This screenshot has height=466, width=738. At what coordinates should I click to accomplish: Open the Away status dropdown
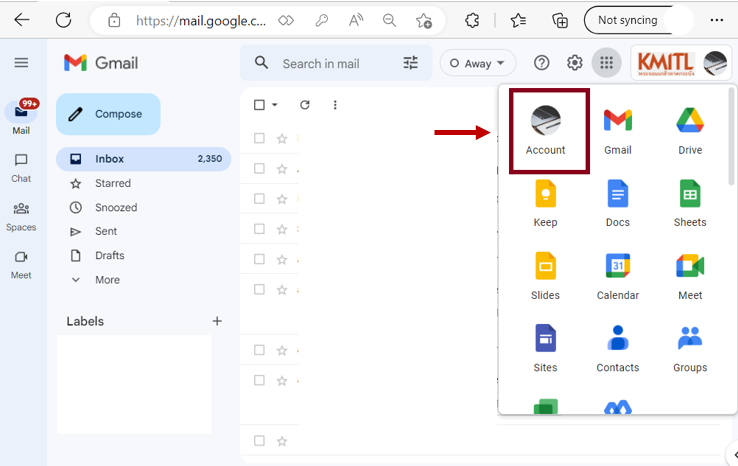478,63
